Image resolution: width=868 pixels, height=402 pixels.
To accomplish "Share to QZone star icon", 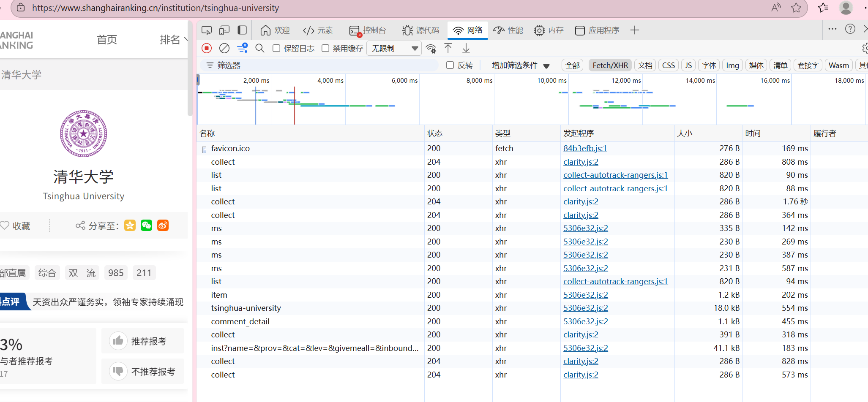I will 130,225.
